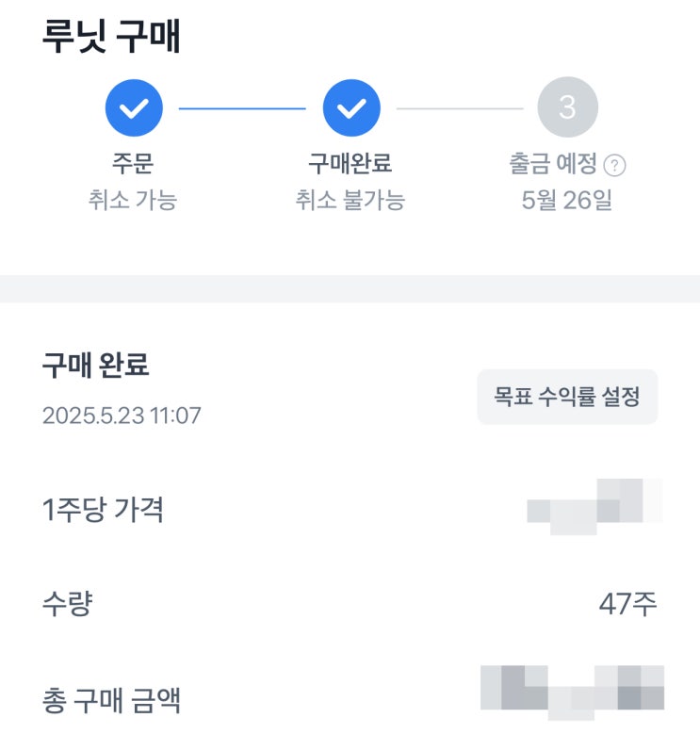Click the blurred 1주당 가격 value
700x734 pixels.
coord(595,507)
